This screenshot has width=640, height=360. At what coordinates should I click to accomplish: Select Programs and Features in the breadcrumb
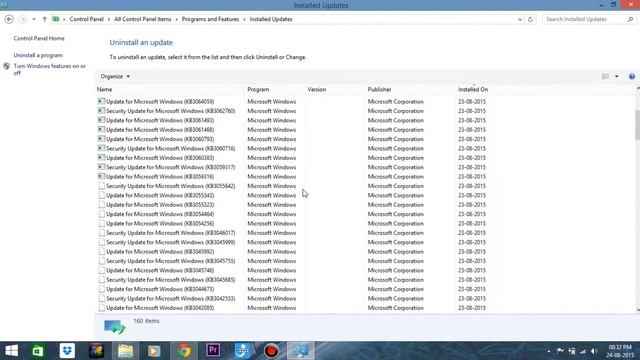point(210,19)
